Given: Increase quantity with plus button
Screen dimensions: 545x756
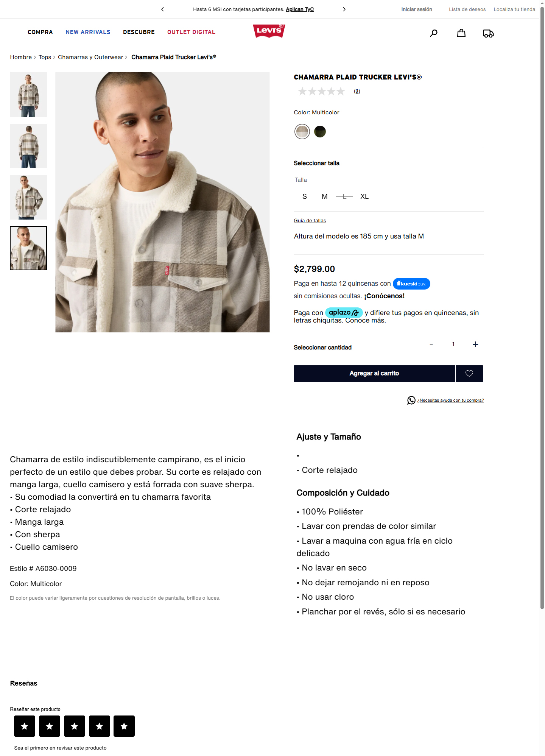Looking at the screenshot, I should (x=475, y=344).
